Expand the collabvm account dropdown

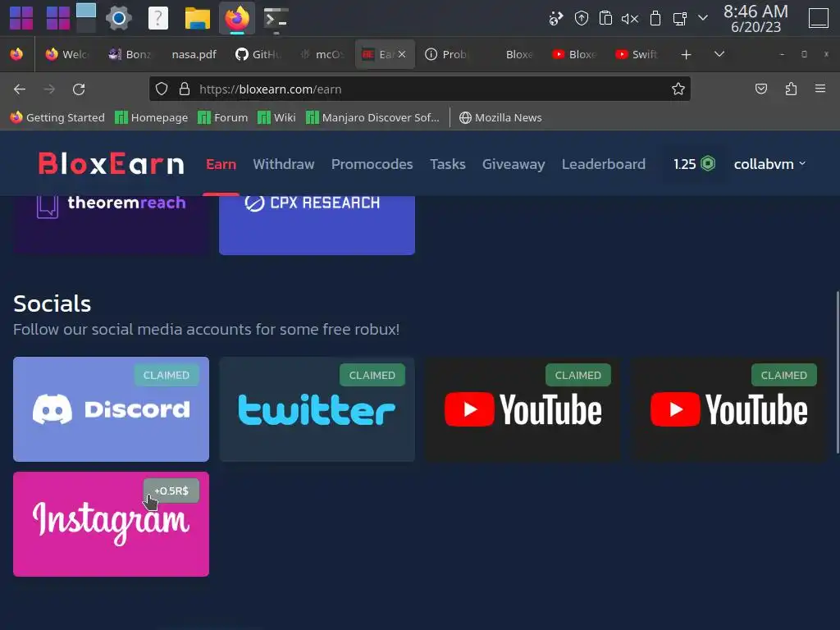(x=769, y=164)
